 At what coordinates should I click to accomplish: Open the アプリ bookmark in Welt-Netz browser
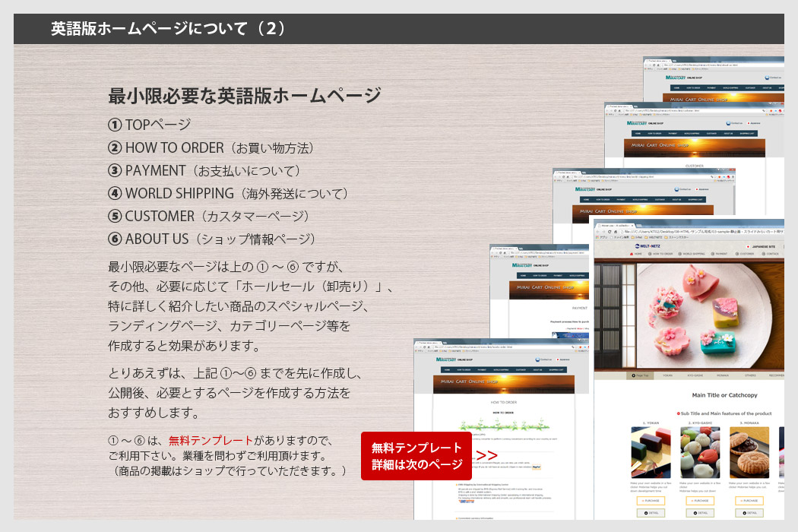point(602,237)
